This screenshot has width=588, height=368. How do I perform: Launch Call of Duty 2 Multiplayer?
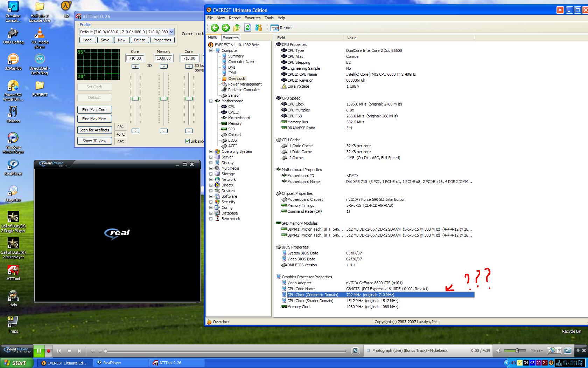pos(13,249)
